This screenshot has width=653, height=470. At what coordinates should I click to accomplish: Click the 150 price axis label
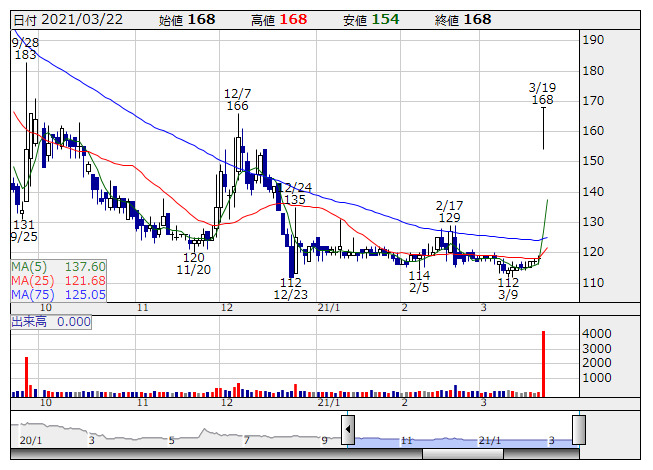pos(593,161)
